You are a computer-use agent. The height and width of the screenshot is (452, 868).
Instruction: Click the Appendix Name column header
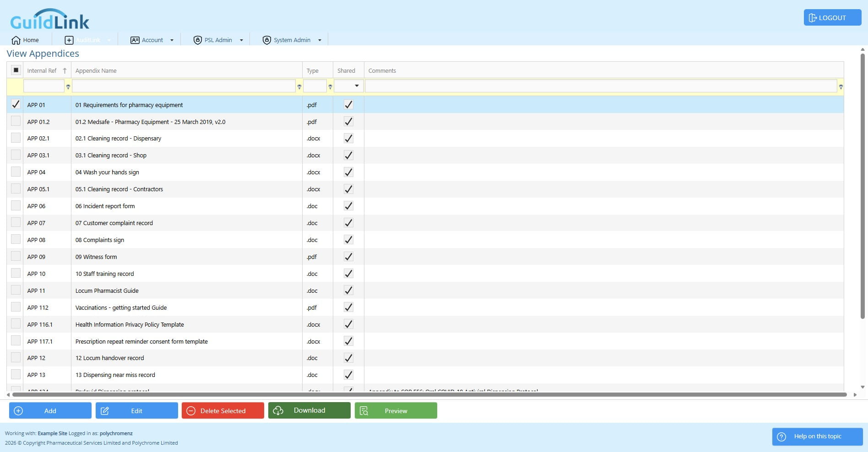pyautogui.click(x=187, y=70)
